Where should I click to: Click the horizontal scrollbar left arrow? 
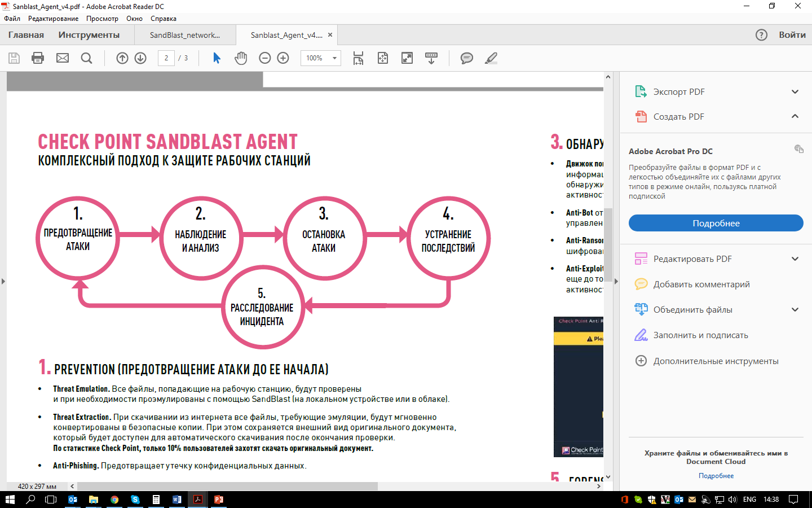(x=72, y=486)
